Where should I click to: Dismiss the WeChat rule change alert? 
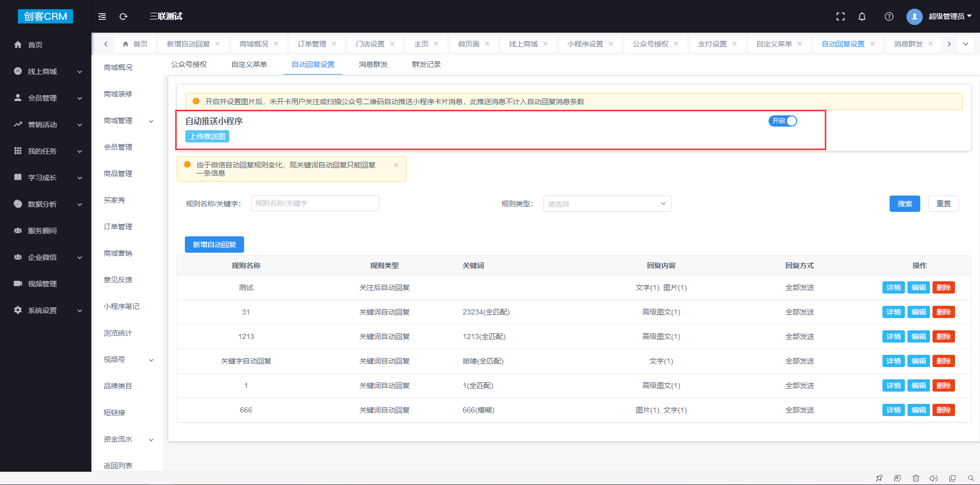[x=396, y=165]
